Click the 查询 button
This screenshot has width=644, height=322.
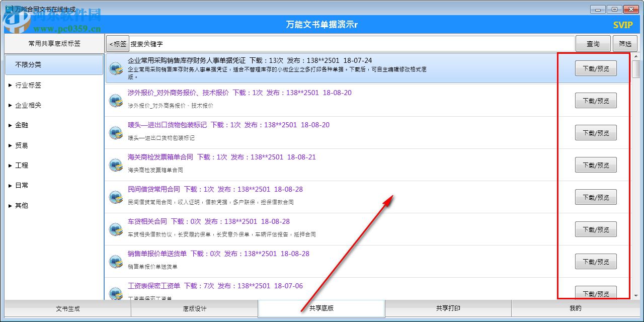tap(593, 43)
